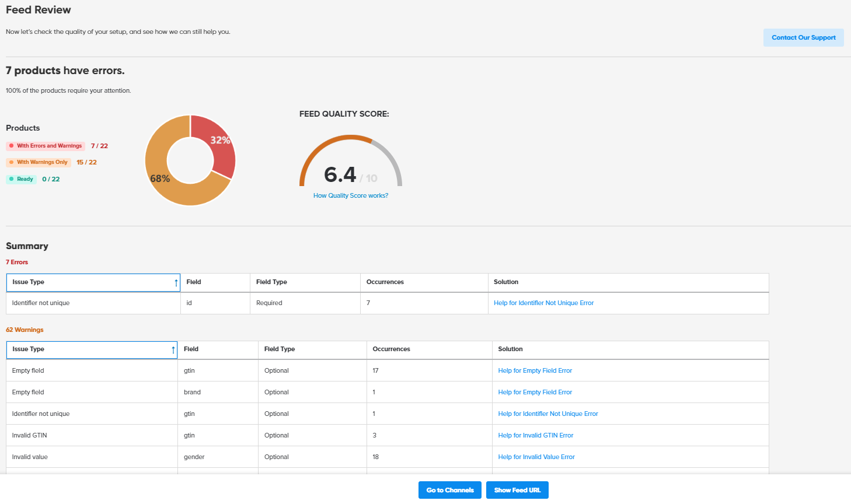Open gtin Help for Identifier Not Unique Error

547,414
